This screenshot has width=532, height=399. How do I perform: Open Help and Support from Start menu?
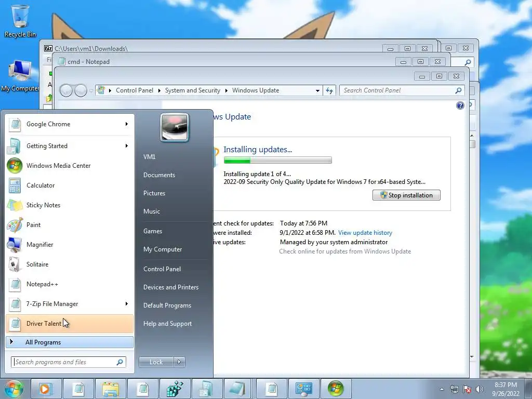167,324
